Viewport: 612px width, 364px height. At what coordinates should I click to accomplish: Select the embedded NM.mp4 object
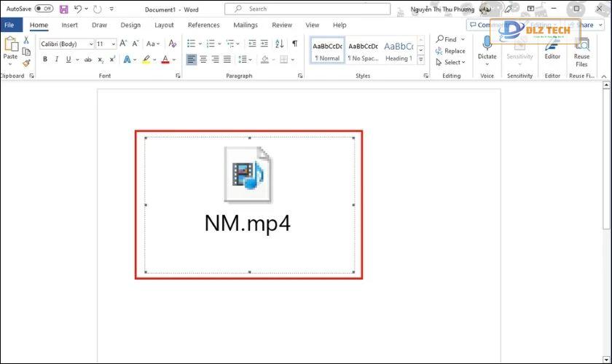click(x=249, y=205)
